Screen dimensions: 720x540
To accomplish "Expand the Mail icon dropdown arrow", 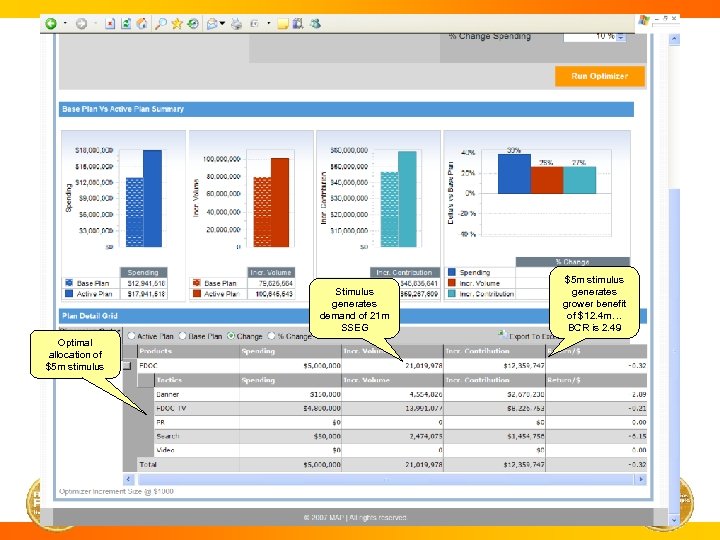I will pyautogui.click(x=222, y=23).
